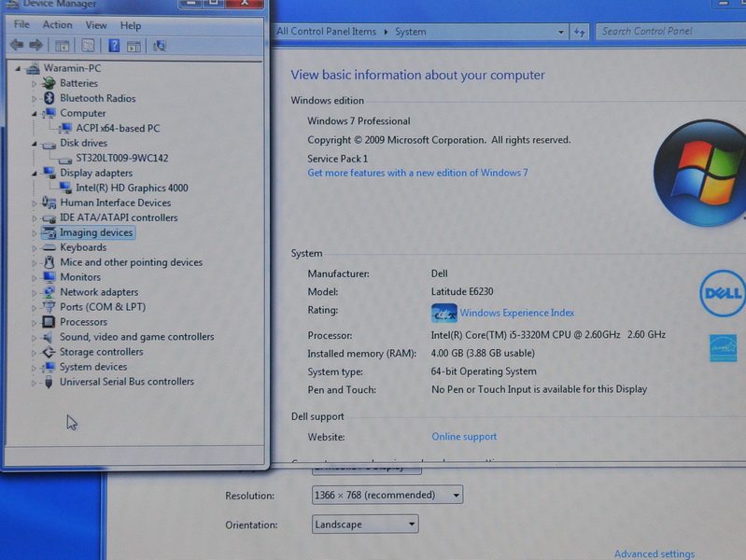Click the Search Control Panel field

coord(669,32)
